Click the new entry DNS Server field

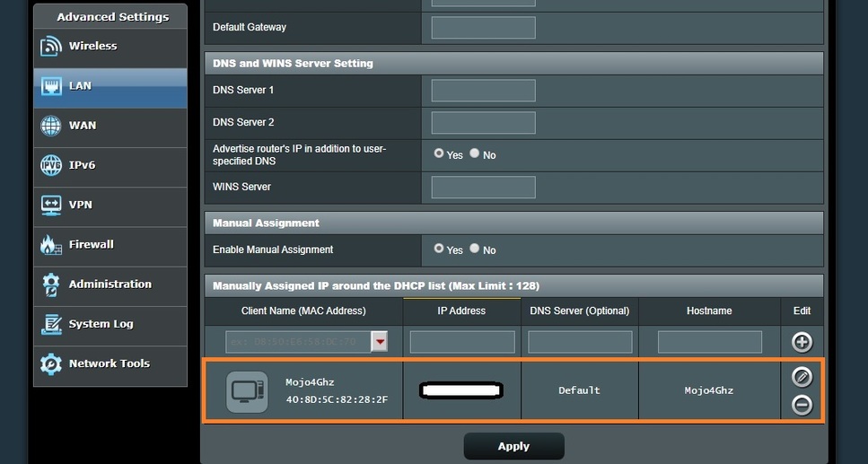click(580, 342)
